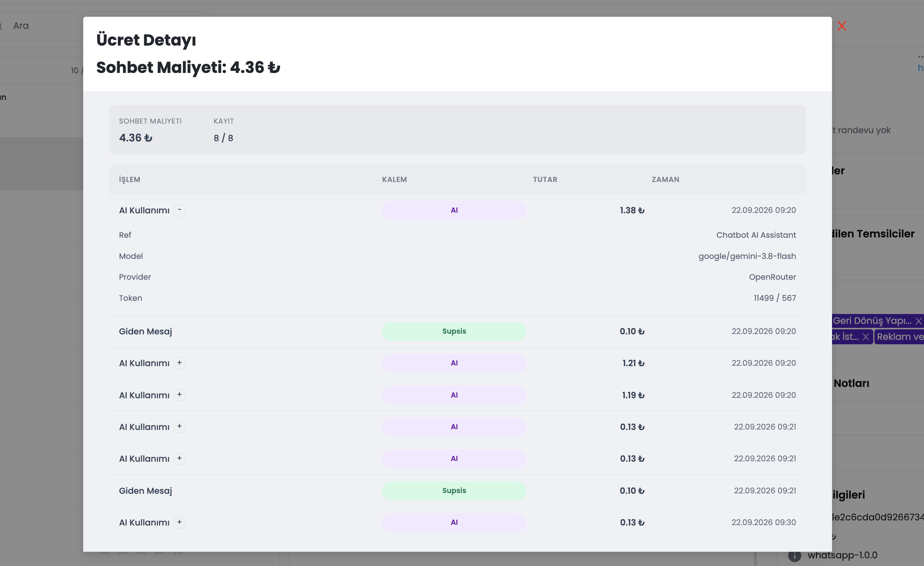Click the token count 11499 / 567
Viewport: 924px width, 566px height.
click(x=775, y=298)
